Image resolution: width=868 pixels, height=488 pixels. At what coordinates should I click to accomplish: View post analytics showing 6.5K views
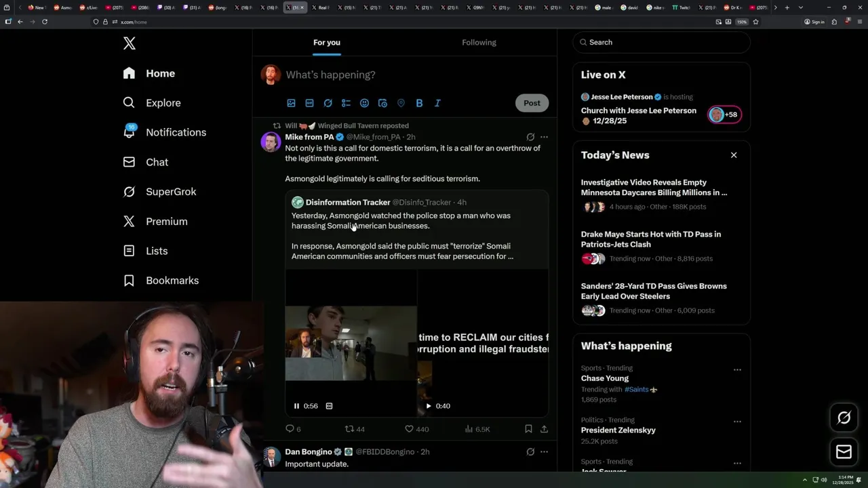pyautogui.click(x=477, y=429)
